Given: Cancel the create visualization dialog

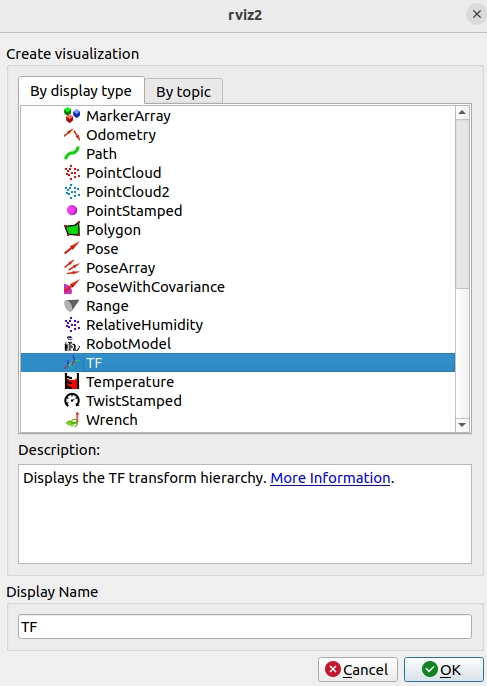Looking at the screenshot, I should (357, 669).
